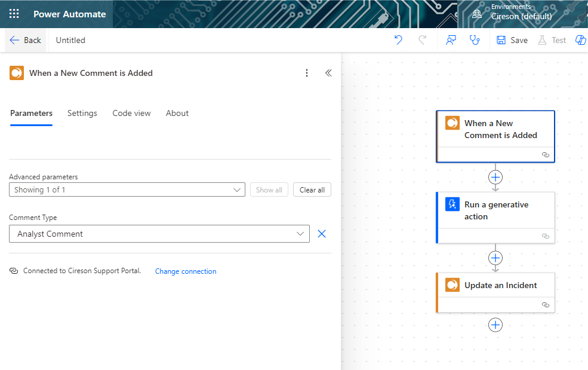The height and width of the screenshot is (370, 588).
Task: Click Cireson icon on Update an Incident
Action: [452, 285]
